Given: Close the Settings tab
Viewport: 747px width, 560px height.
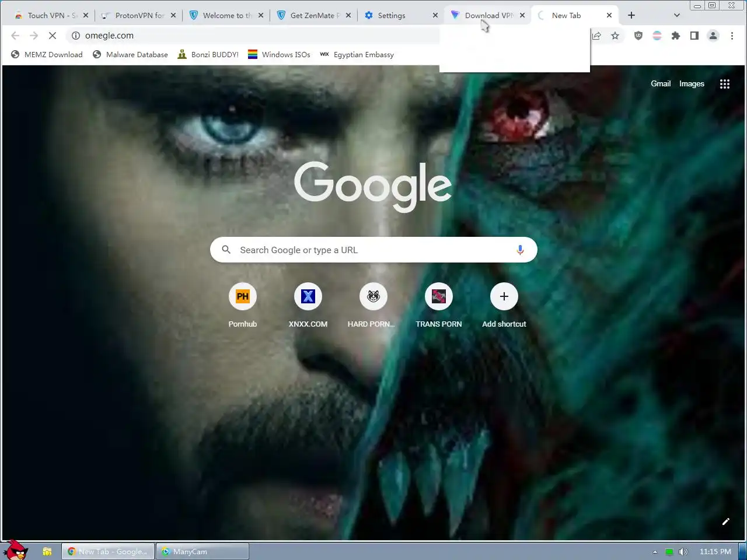Looking at the screenshot, I should [435, 16].
